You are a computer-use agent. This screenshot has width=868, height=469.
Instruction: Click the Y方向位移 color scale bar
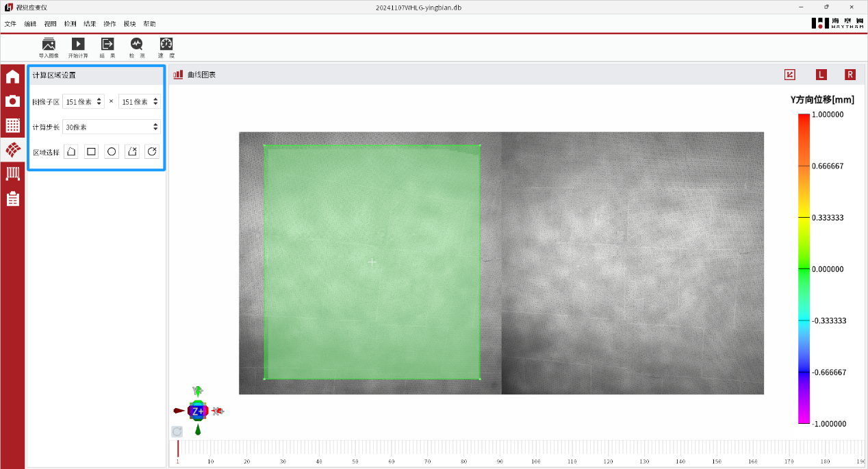(804, 269)
